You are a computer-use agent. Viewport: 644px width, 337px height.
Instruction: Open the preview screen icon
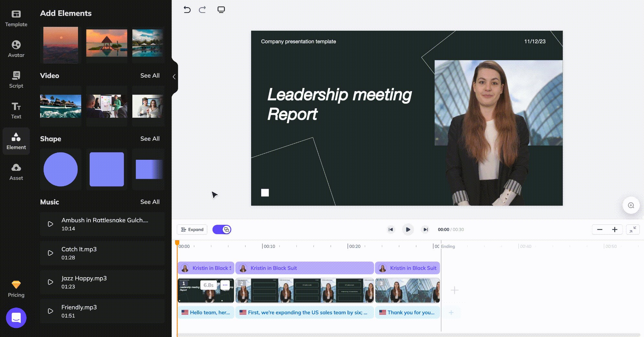(x=221, y=10)
